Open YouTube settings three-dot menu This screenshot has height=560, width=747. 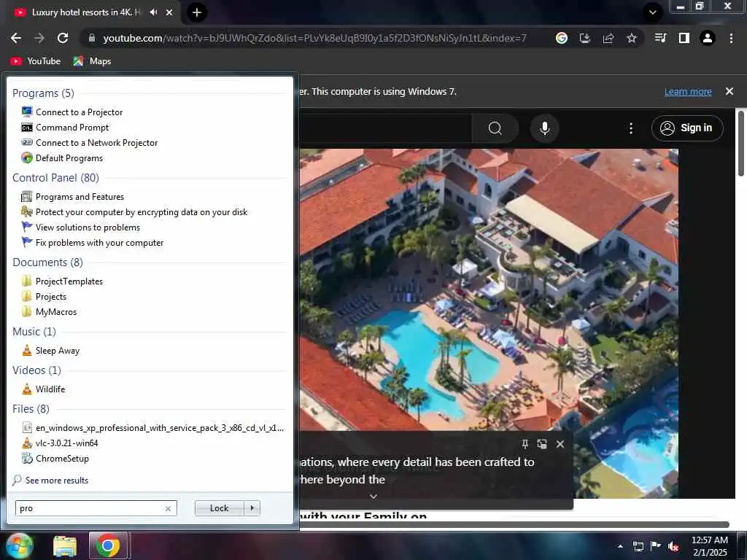pyautogui.click(x=631, y=128)
